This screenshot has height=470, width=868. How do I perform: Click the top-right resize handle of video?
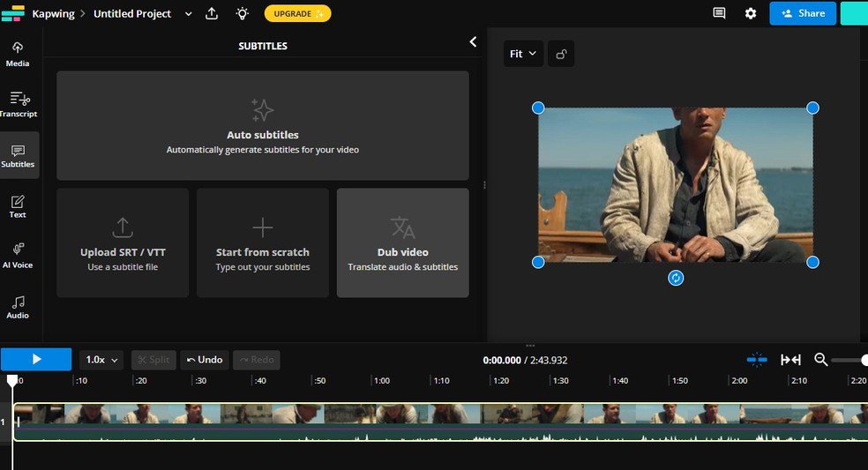(x=812, y=108)
